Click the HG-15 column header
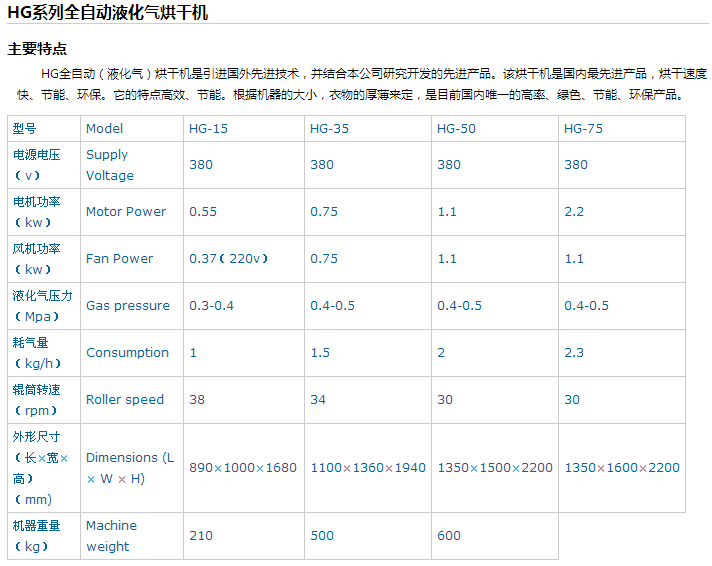The width and height of the screenshot is (712, 566). (x=208, y=129)
